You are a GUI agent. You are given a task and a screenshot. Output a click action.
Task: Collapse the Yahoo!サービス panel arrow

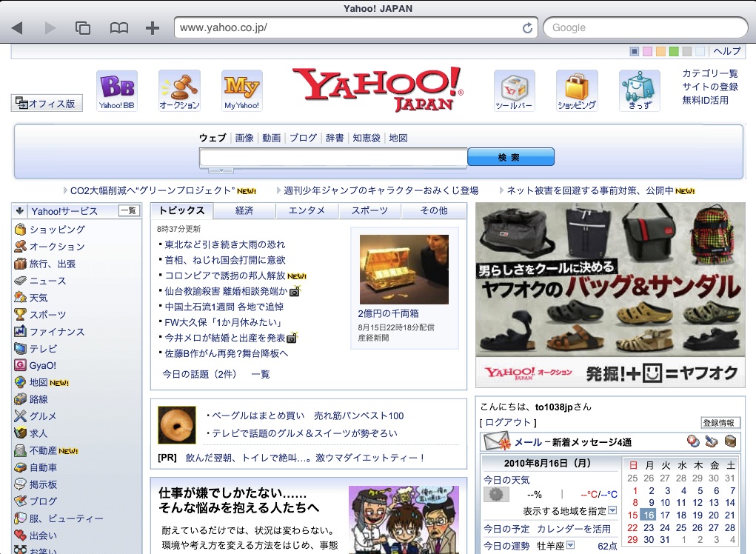click(20, 211)
